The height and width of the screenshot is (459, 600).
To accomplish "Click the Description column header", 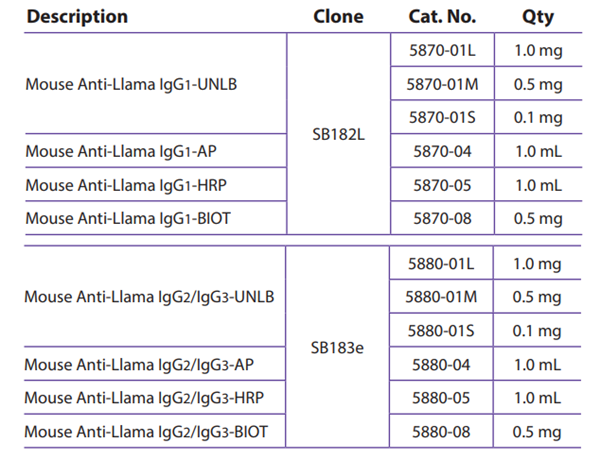I will [77, 17].
